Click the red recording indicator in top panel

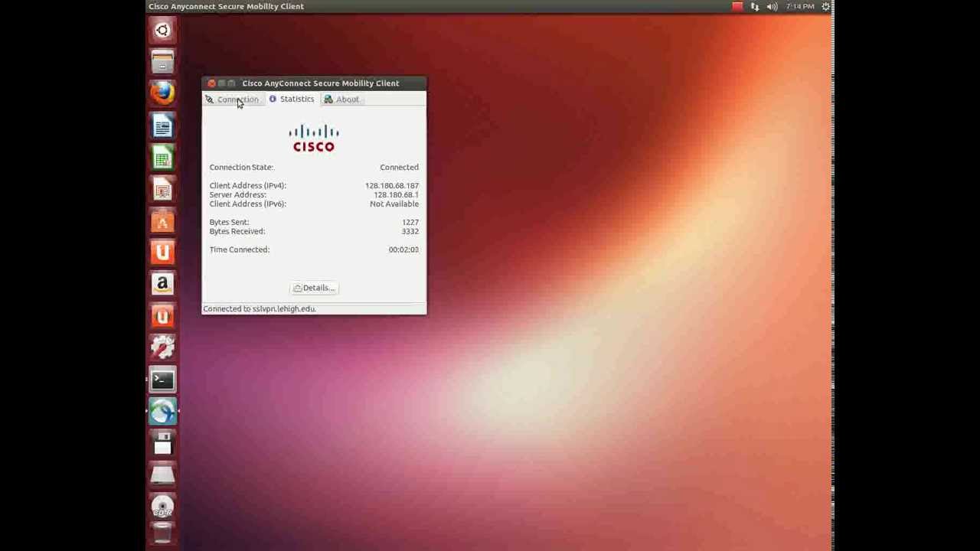[x=737, y=6]
